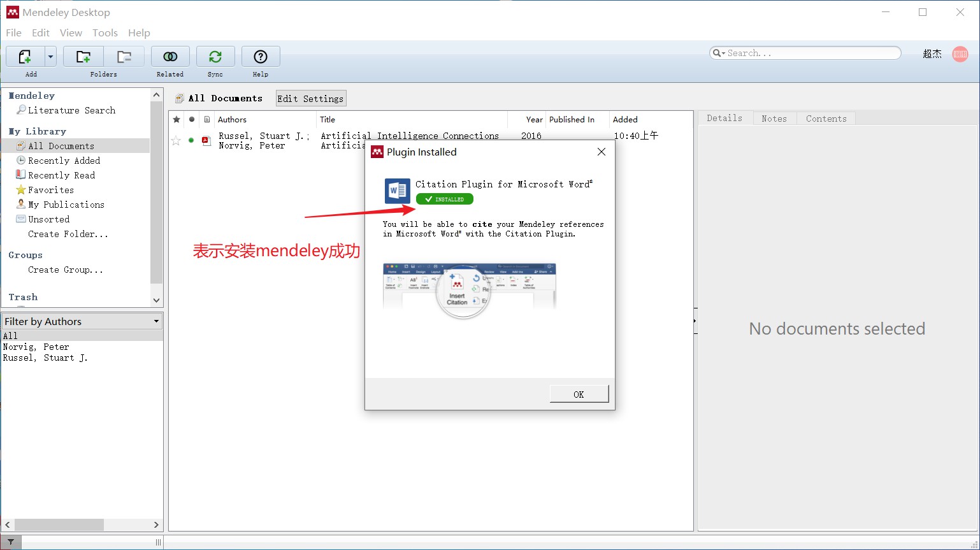The height and width of the screenshot is (550, 980).
Task: Switch to the Details tab
Action: click(x=725, y=118)
